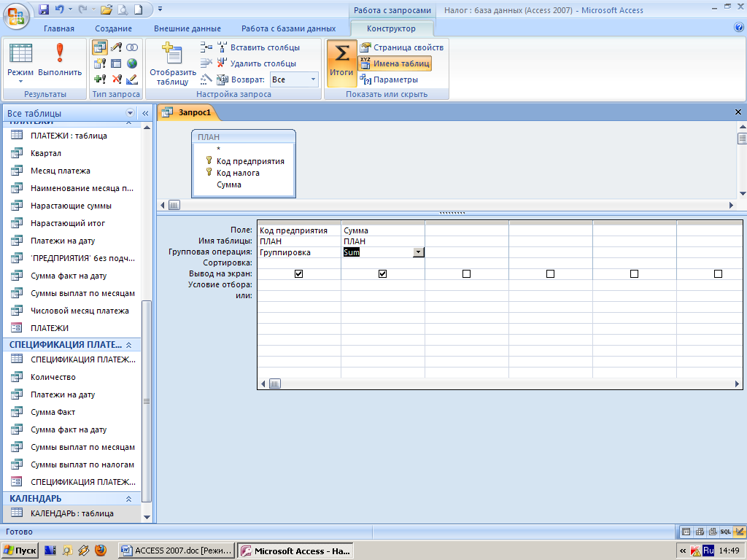
Task: Click the Office Button logo
Action: coord(16,16)
